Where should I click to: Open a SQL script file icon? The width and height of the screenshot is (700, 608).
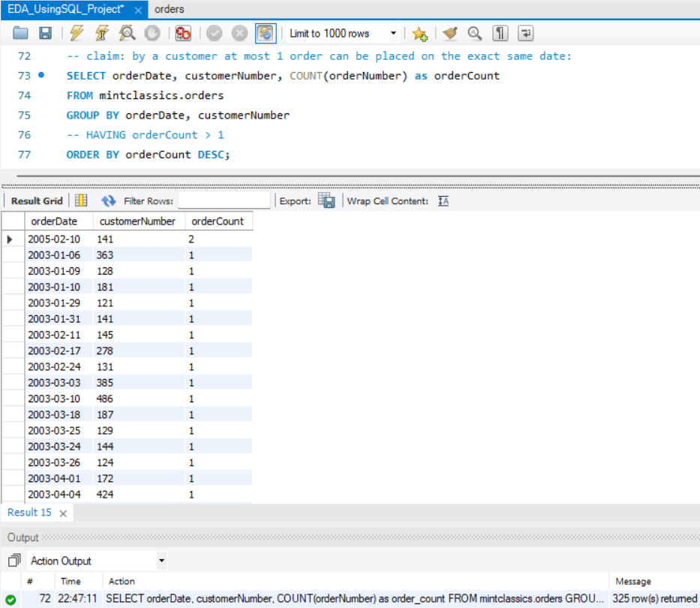(x=20, y=34)
